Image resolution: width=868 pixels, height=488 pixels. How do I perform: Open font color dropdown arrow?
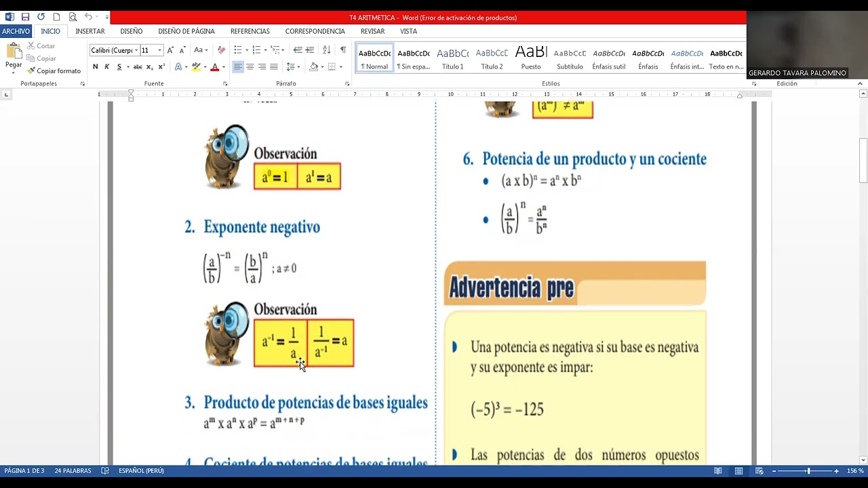[x=223, y=66]
